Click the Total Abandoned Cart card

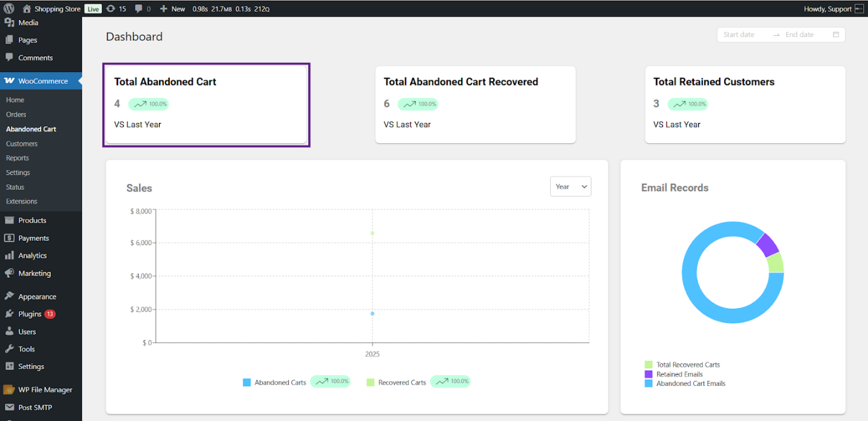point(206,104)
